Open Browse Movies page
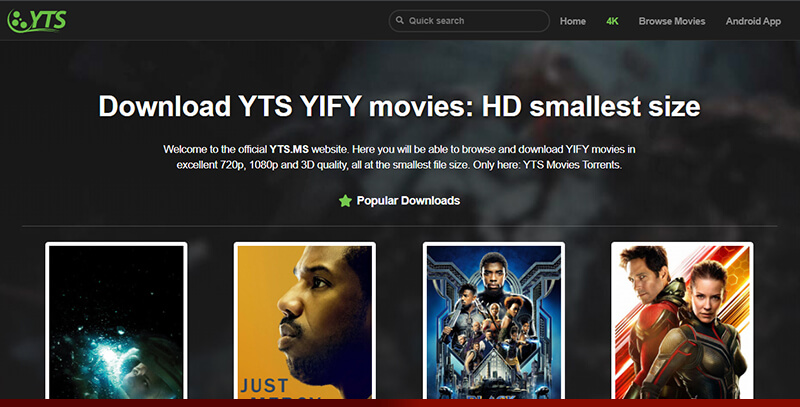 click(671, 21)
